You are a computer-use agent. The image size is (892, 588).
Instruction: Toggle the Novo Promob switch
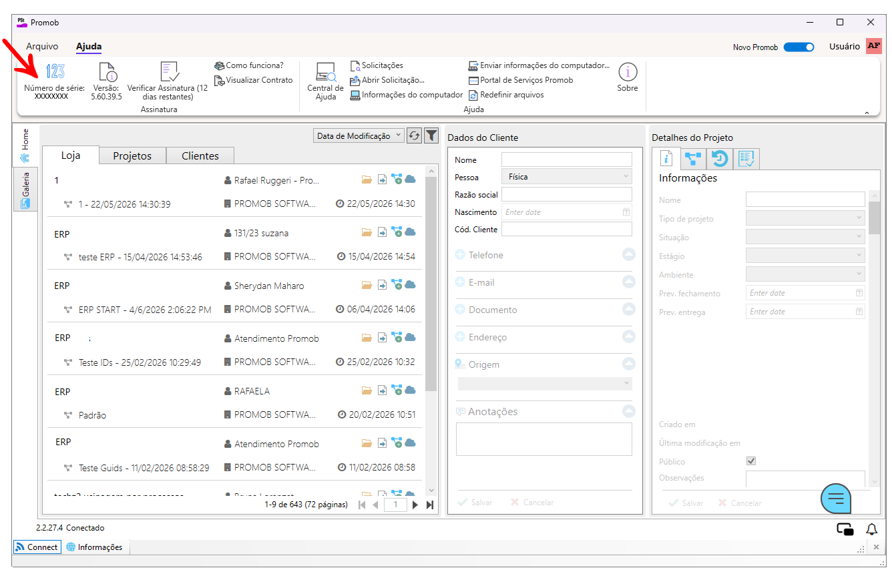[799, 47]
